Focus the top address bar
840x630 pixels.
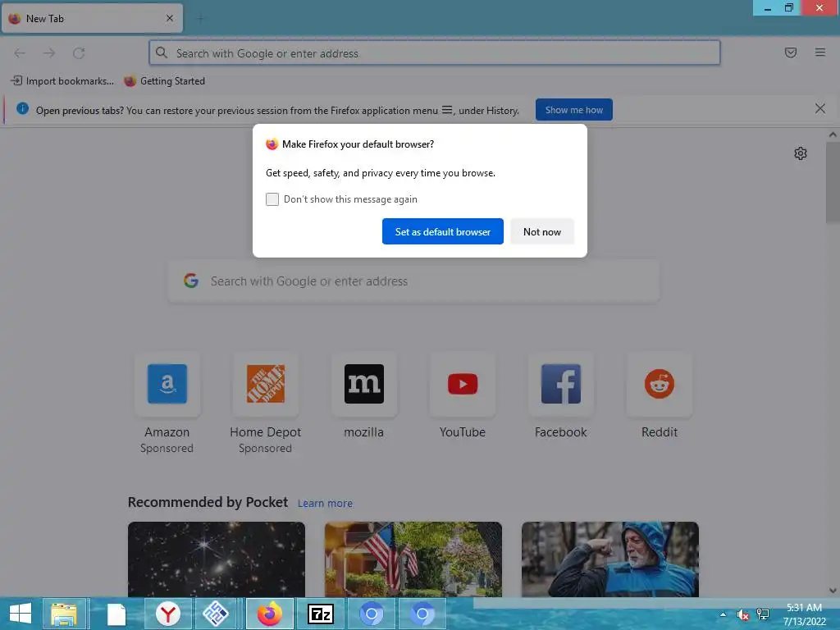pos(435,53)
